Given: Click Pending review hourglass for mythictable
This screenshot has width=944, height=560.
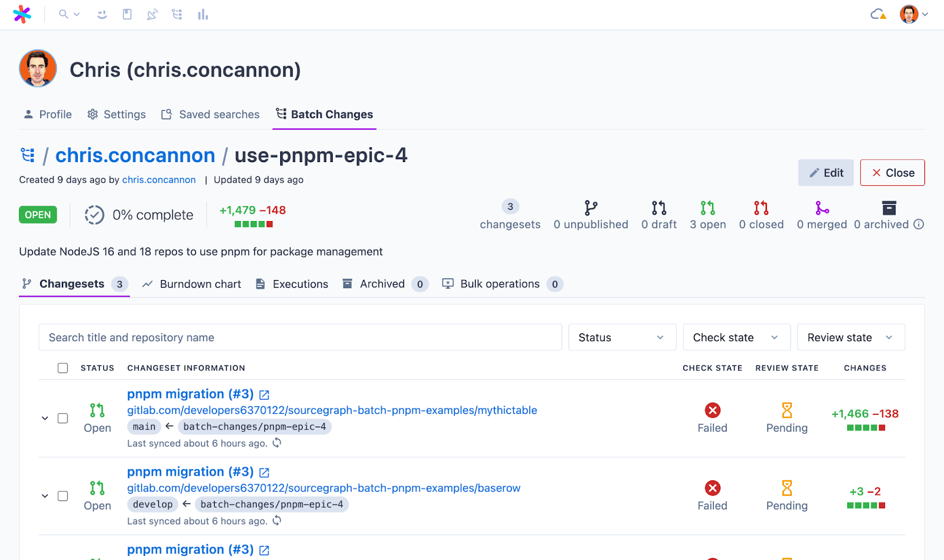Looking at the screenshot, I should 787,410.
